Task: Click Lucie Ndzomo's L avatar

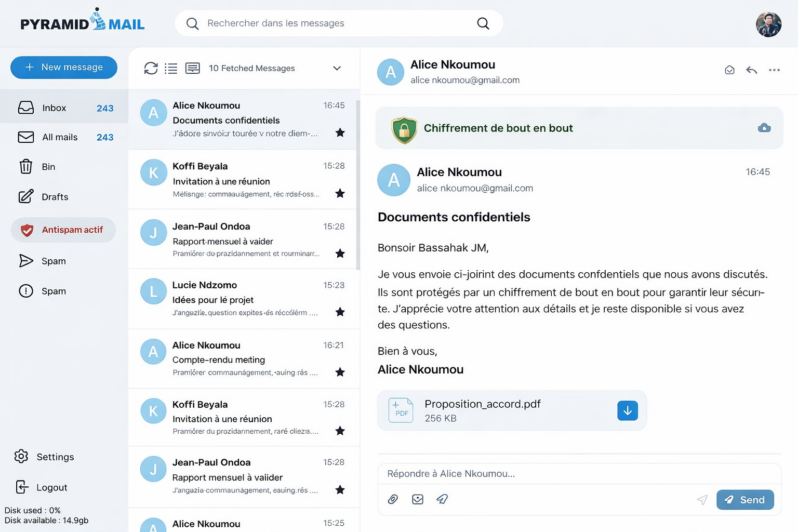Action: point(153,291)
